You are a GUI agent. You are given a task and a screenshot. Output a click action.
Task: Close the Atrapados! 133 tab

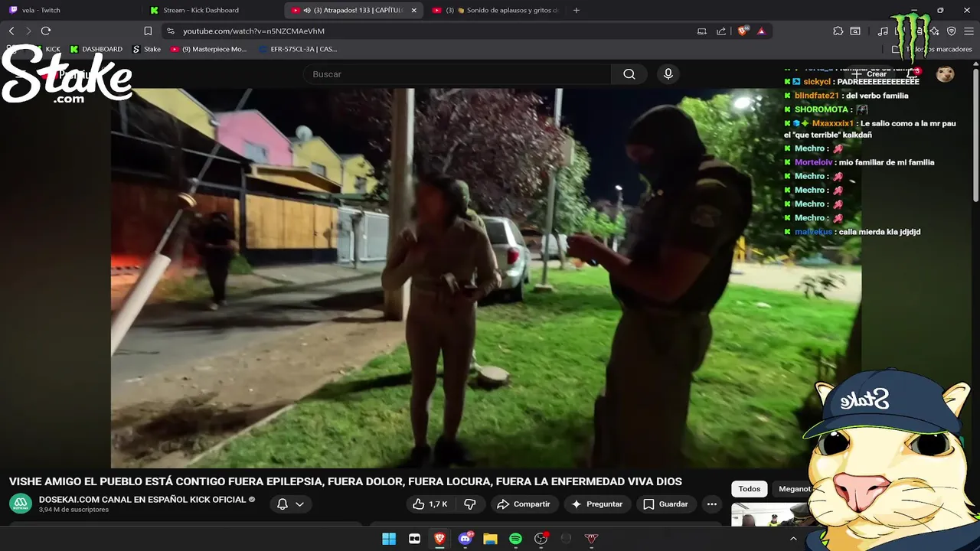[x=414, y=10]
